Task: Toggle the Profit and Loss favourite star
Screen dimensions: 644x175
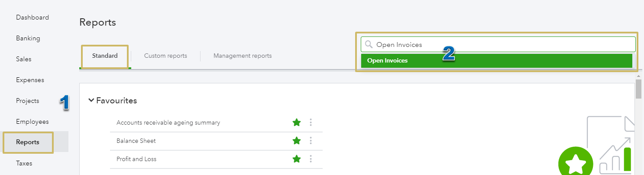Action: 297,159
